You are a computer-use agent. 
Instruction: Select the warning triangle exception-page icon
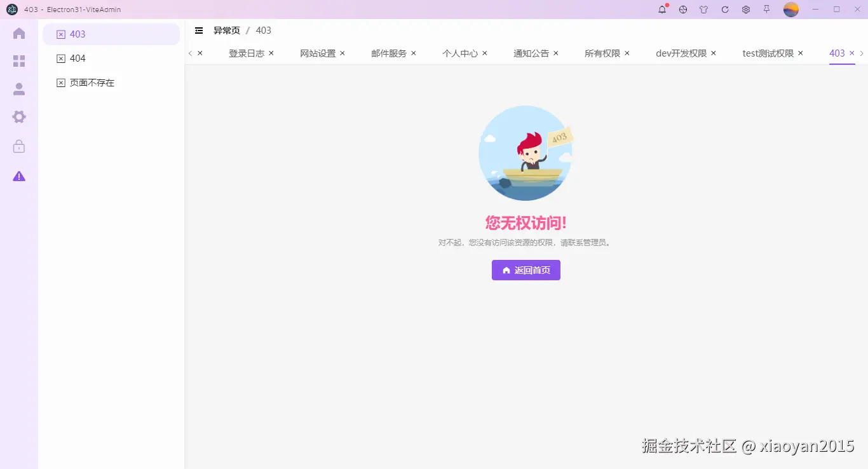click(18, 176)
